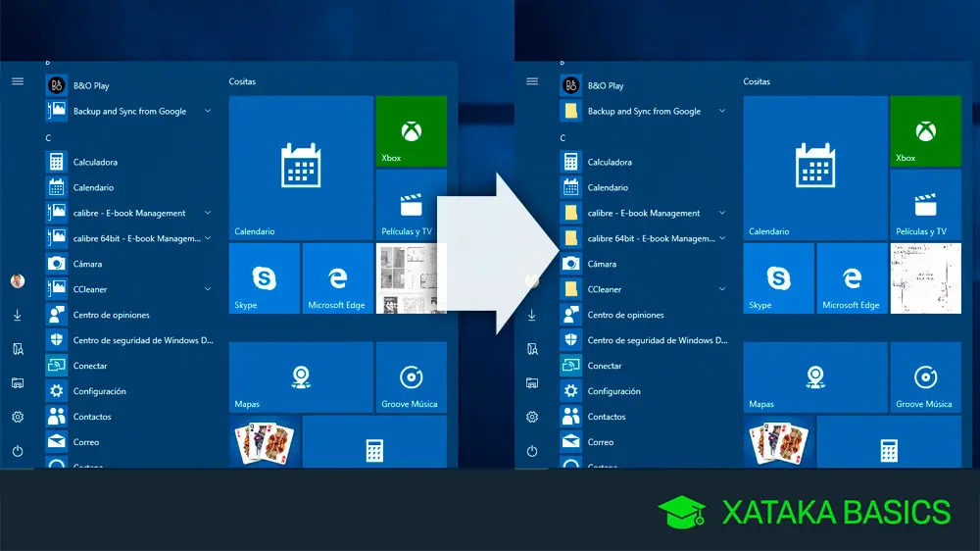
Task: Open solitaire cards tile in right menu
Action: pyautogui.click(x=779, y=441)
